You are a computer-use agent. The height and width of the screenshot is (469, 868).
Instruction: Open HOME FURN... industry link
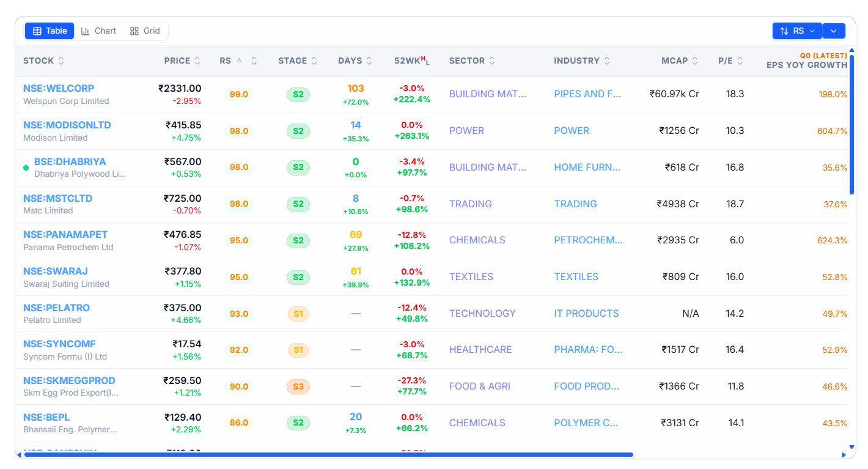click(x=587, y=167)
